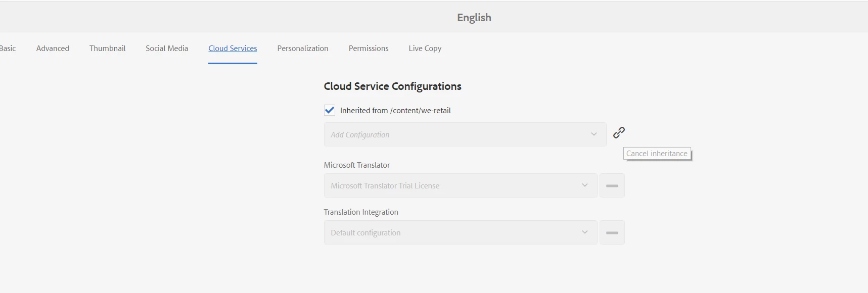Screen dimensions: 868x293
Task: Switch to the Basic tab
Action: (x=8, y=48)
